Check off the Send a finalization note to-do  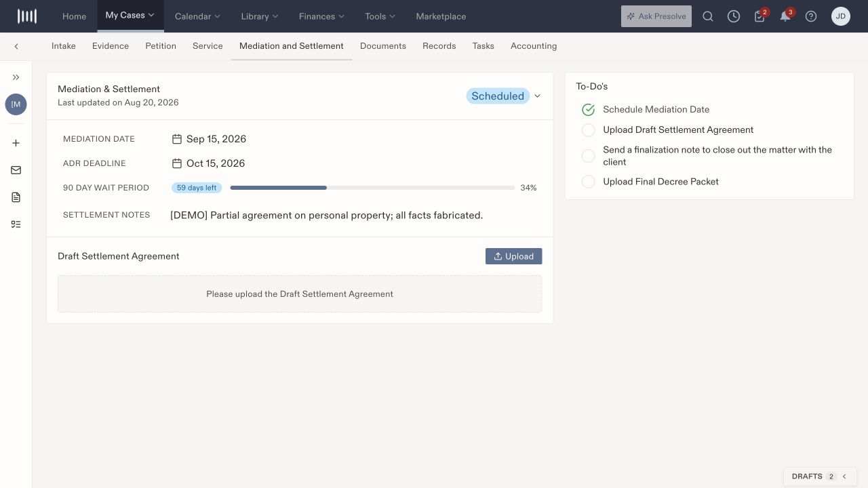[588, 156]
